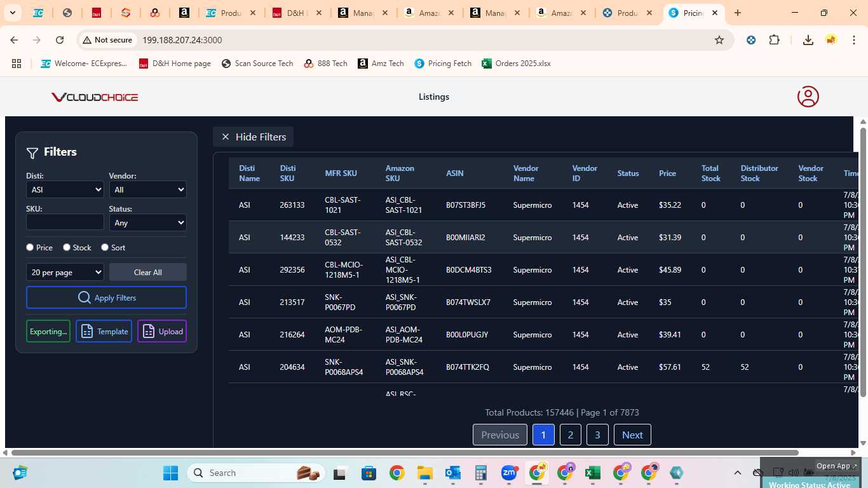Click the Not secure site info indicator
868x488 pixels.
107,40
